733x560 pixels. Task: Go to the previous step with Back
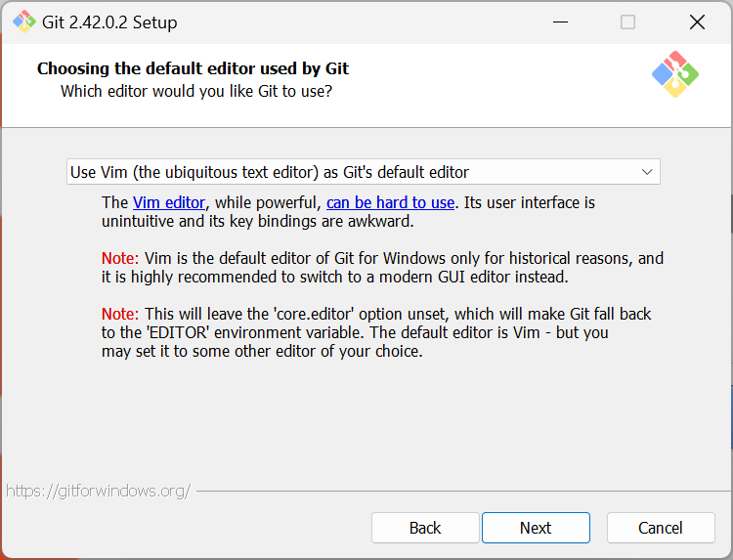pyautogui.click(x=425, y=528)
